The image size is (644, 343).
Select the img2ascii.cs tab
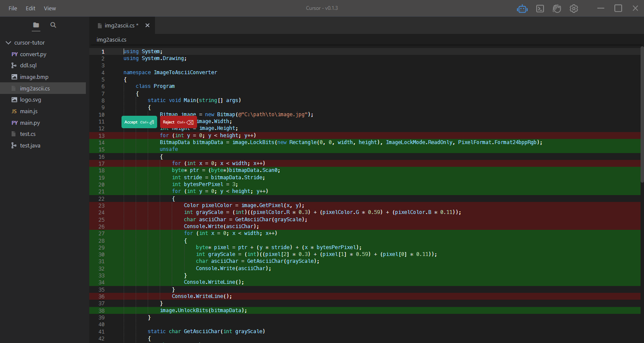[x=121, y=25]
